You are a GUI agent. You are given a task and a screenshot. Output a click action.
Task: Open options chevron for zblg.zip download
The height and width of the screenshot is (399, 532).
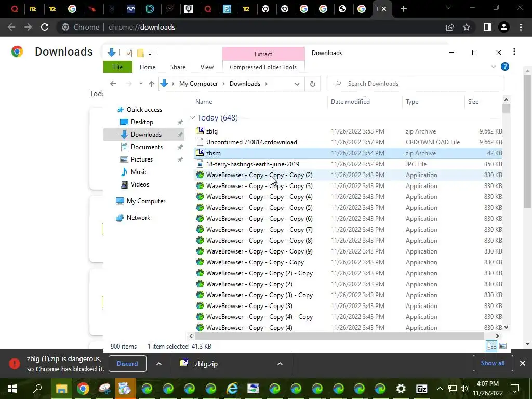pyautogui.click(x=280, y=363)
